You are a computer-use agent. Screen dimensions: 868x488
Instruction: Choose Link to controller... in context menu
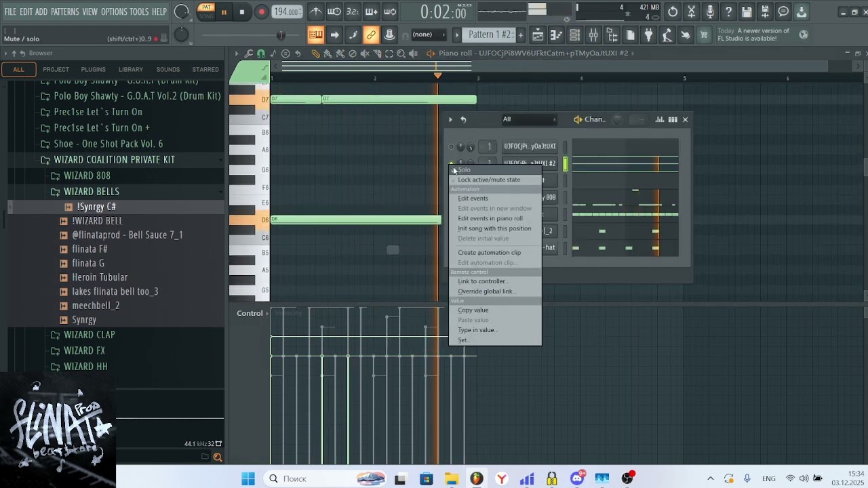click(x=482, y=281)
